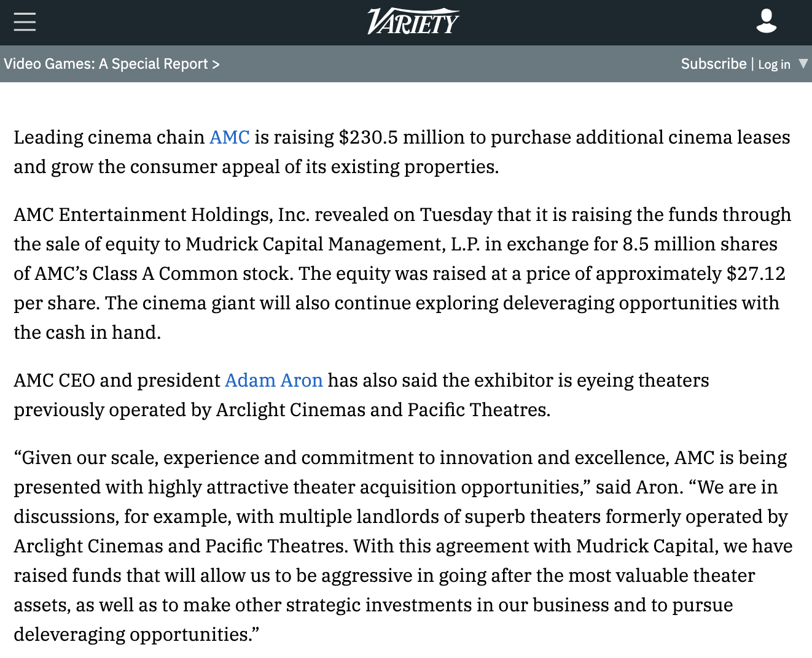This screenshot has height=658, width=812.
Task: Open the hamburger navigation menu
Action: coord(25,22)
